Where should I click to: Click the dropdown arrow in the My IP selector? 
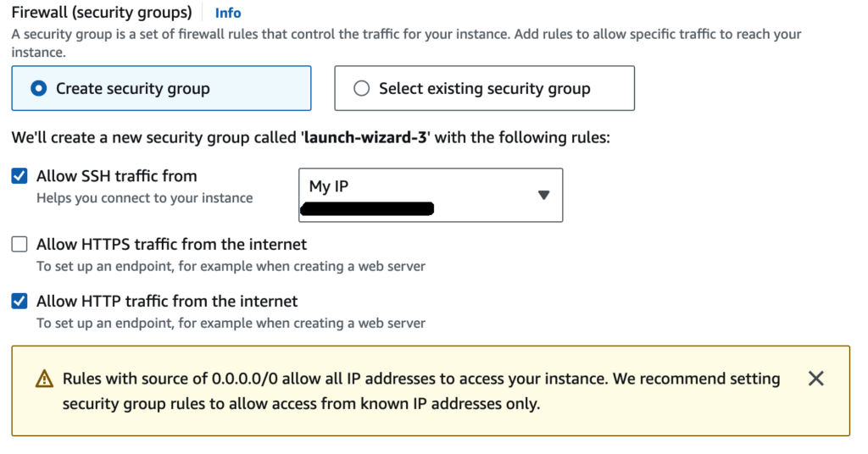543,195
